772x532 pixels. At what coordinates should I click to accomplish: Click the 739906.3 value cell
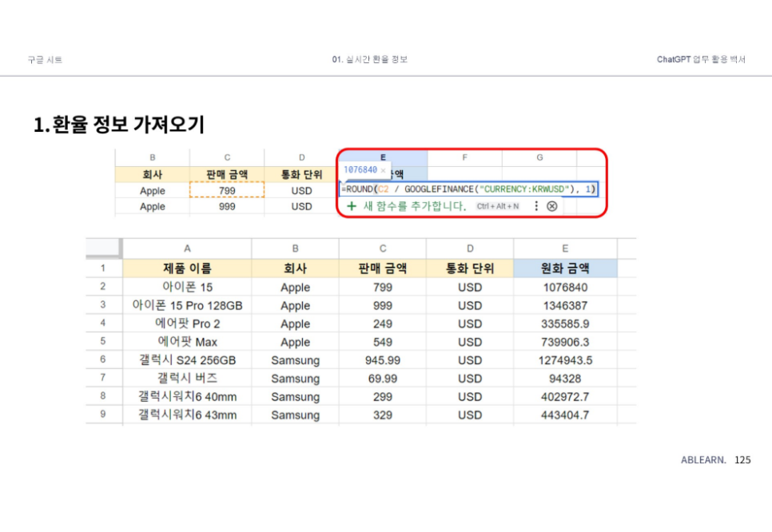tap(565, 342)
